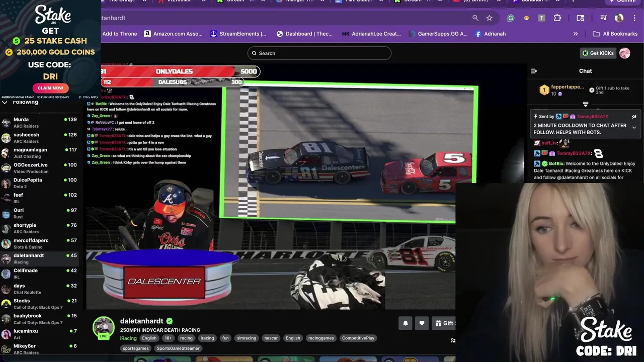Open the Grammarly extension icon
The width and height of the screenshot is (644, 362).
511,18
